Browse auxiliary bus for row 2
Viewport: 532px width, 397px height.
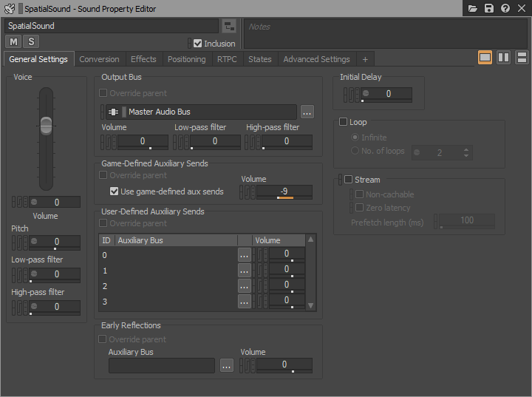click(245, 286)
